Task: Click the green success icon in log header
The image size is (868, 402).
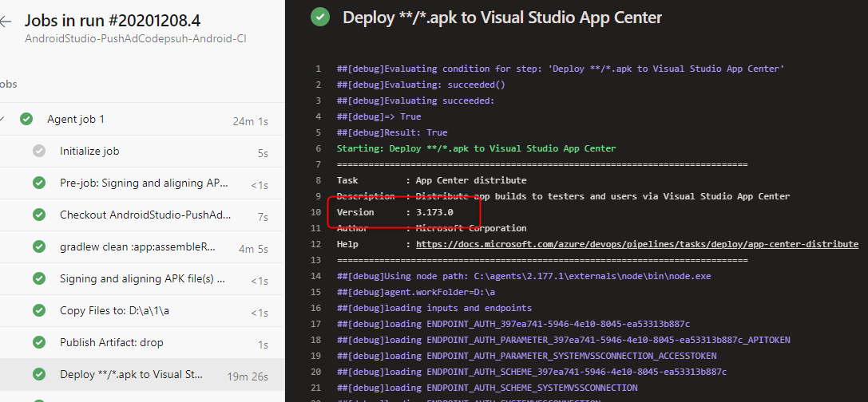Action: tap(319, 17)
